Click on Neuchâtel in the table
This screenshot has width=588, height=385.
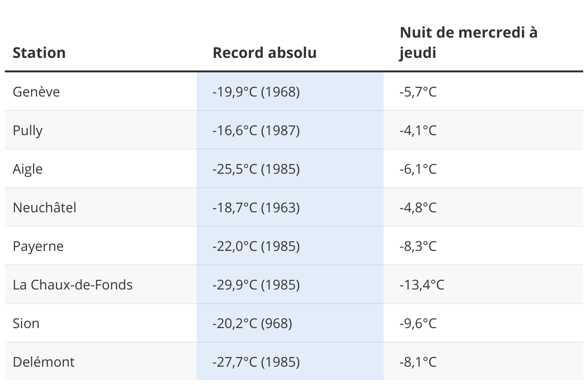(44, 207)
